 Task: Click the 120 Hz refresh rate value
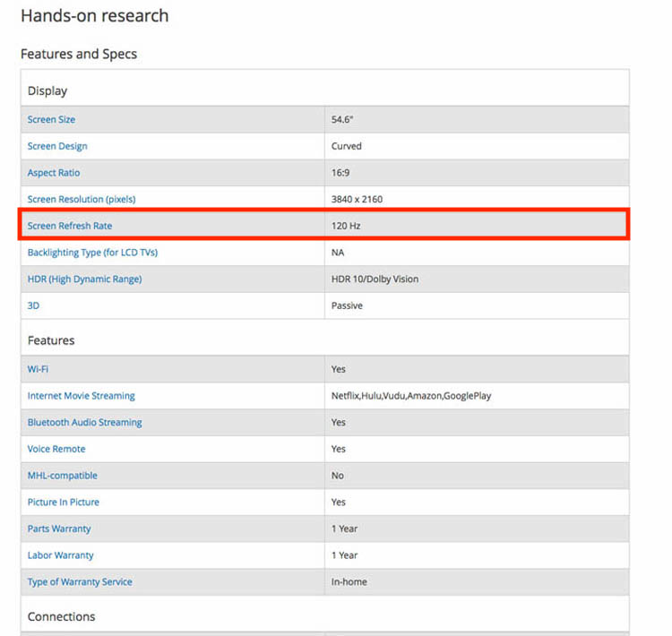346,226
